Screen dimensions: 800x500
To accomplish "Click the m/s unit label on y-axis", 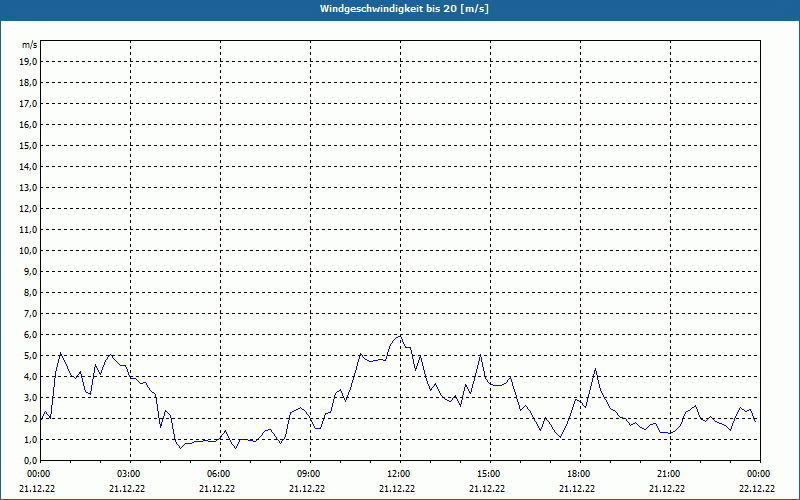I will point(30,45).
